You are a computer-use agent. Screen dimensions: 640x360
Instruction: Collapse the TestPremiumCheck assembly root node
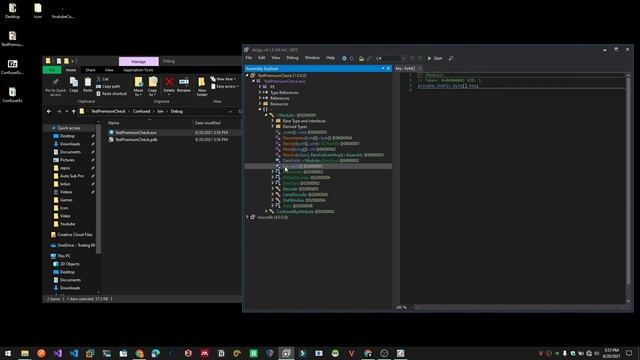247,76
